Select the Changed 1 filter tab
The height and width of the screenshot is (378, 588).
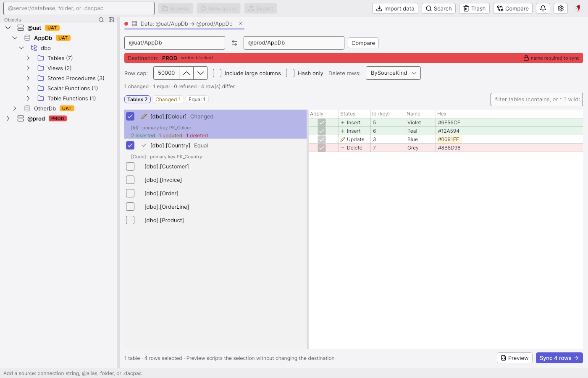(168, 100)
